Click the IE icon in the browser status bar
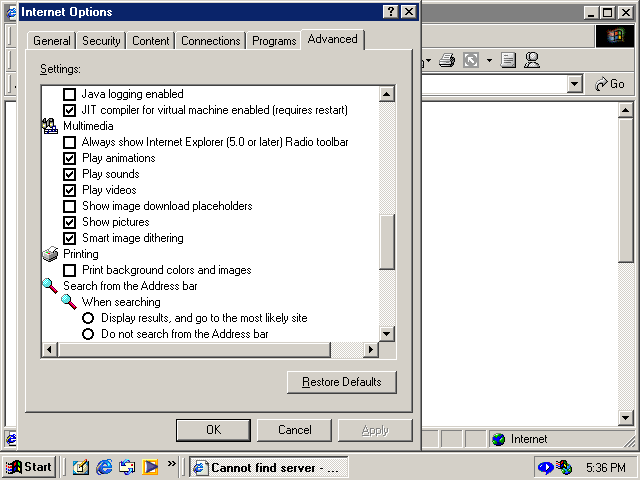The width and height of the screenshot is (640, 480). 11,439
